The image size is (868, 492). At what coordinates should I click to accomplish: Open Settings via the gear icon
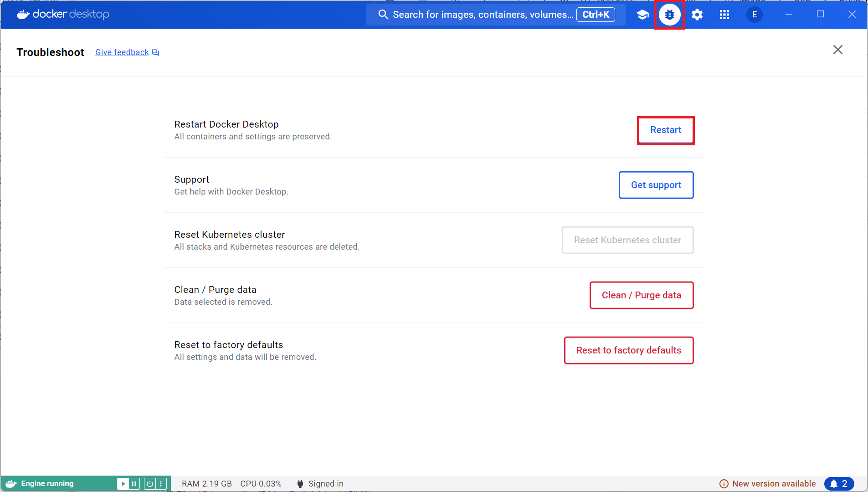pyautogui.click(x=697, y=15)
